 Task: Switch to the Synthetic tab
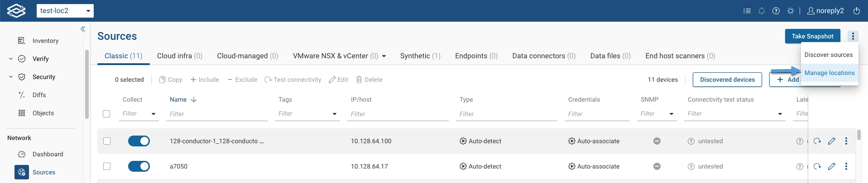(x=420, y=56)
